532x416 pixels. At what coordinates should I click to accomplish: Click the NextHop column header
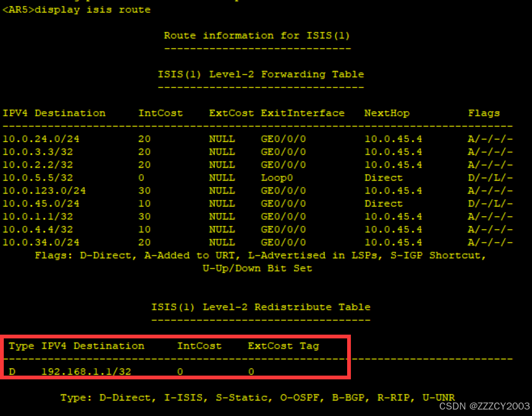point(386,113)
